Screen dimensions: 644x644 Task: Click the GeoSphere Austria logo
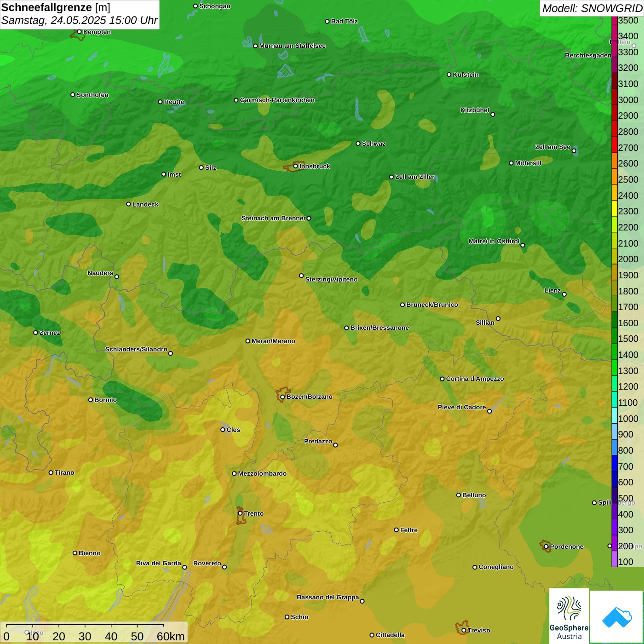click(x=569, y=616)
